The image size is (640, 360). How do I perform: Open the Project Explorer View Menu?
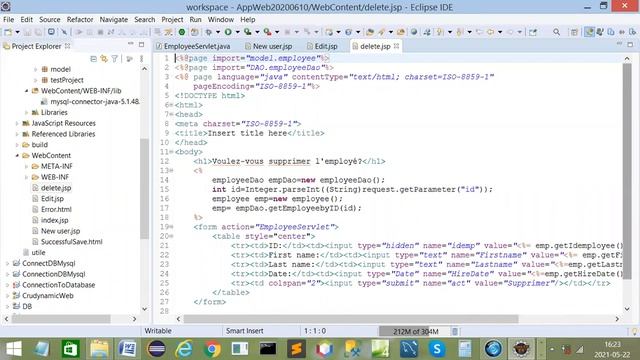[x=141, y=59]
